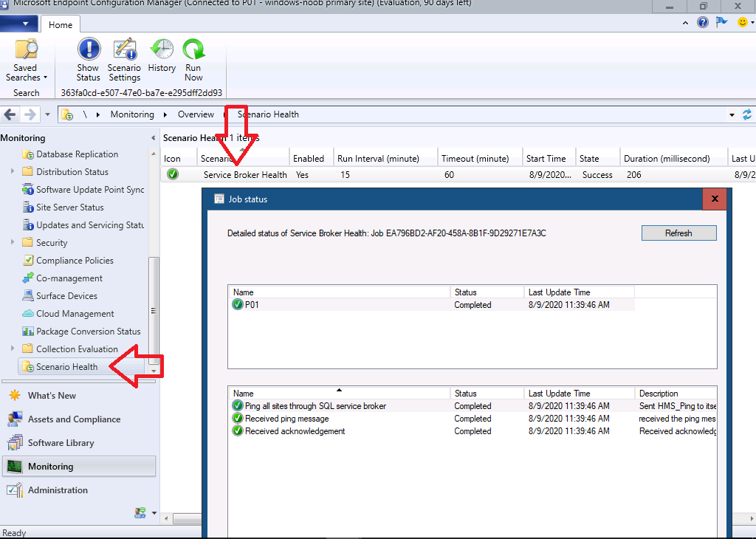Open Saved Searches in the ribbon

[x=26, y=60]
